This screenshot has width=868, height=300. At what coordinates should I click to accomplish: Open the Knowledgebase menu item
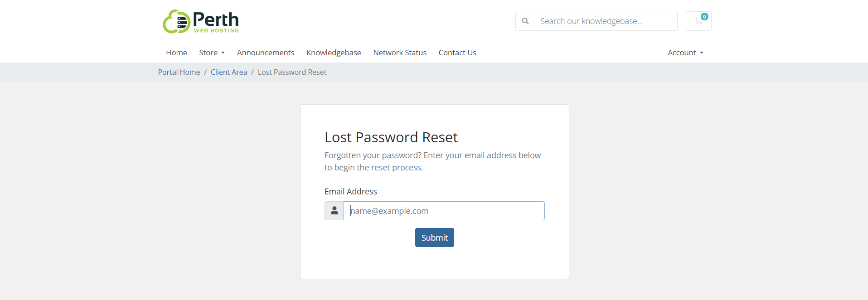click(334, 53)
